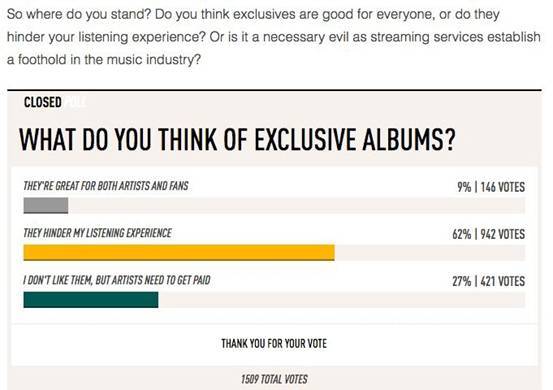Click the '1509 total votes' text
The width and height of the screenshot is (553, 390).
point(274,379)
